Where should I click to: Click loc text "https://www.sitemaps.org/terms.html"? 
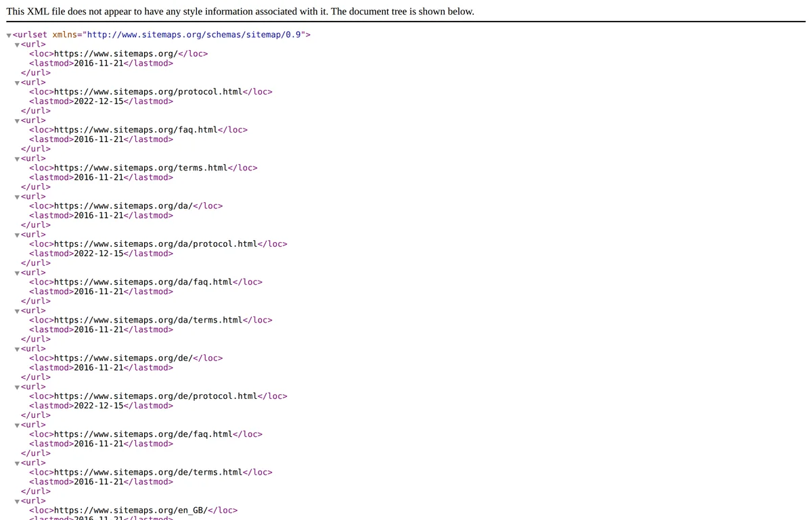pyautogui.click(x=141, y=168)
